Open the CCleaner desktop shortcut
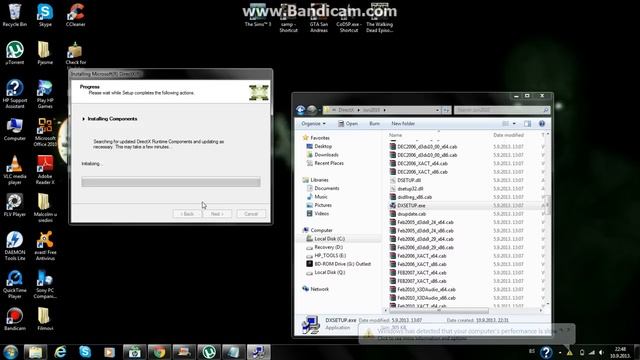Image resolution: width=640 pixels, height=360 pixels. (76, 15)
